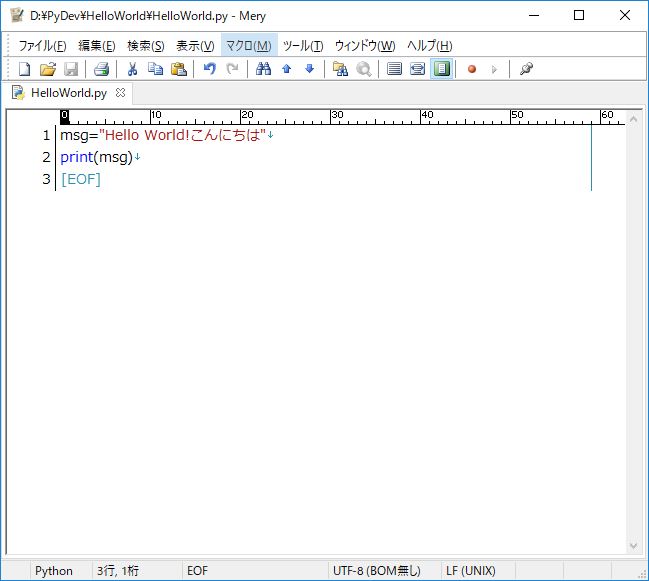
Task: Open the ファイル(F) menu
Action: click(42, 46)
